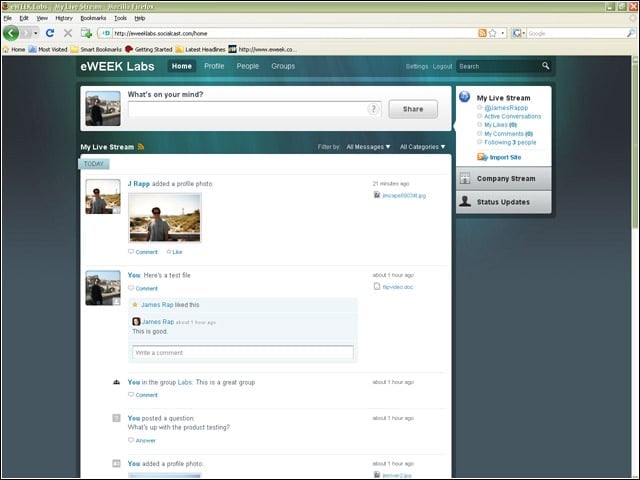Image resolution: width=640 pixels, height=480 pixels.
Task: Open the File menu
Action: 7,18
